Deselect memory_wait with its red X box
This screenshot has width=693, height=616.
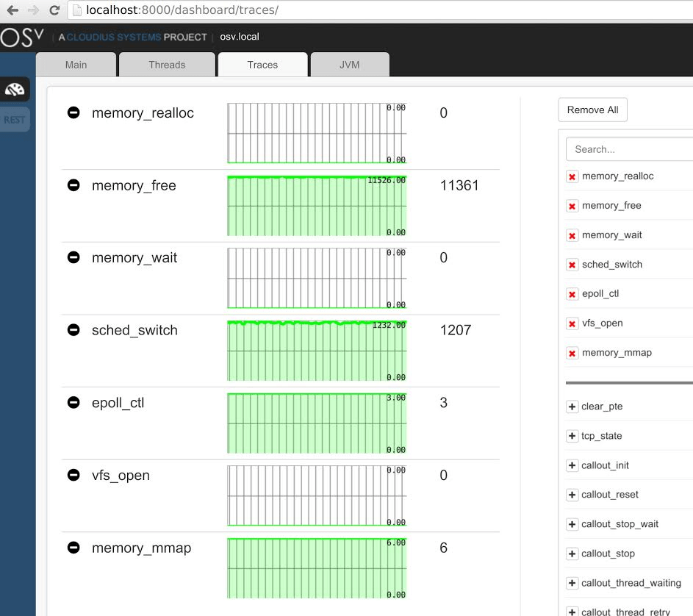tap(572, 235)
